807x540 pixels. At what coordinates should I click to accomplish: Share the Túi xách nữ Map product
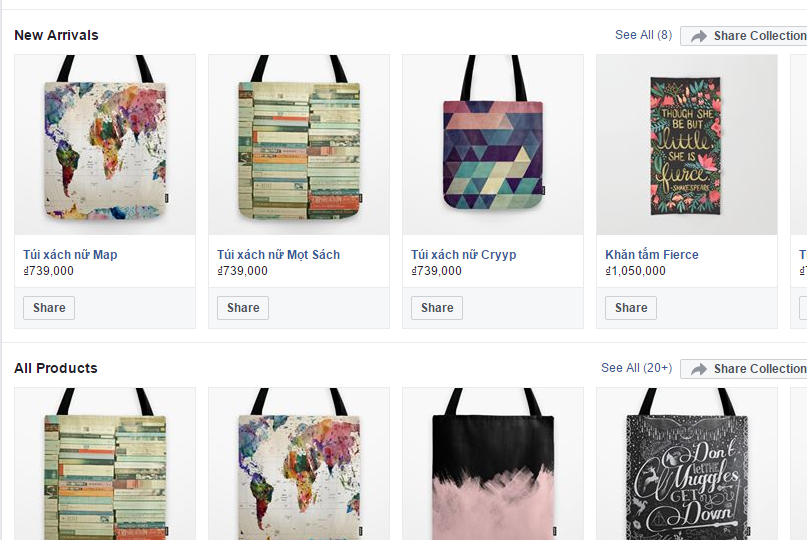click(x=49, y=308)
